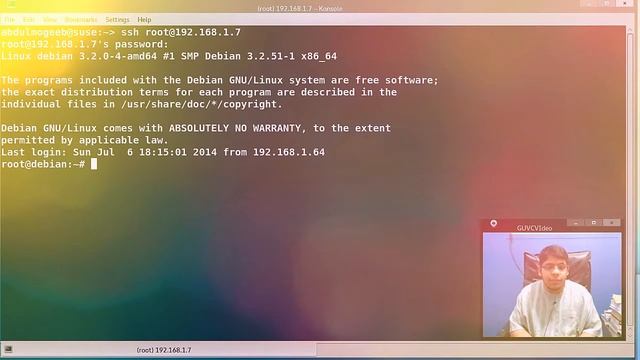Open the Edit menu in Konsole

click(x=29, y=20)
